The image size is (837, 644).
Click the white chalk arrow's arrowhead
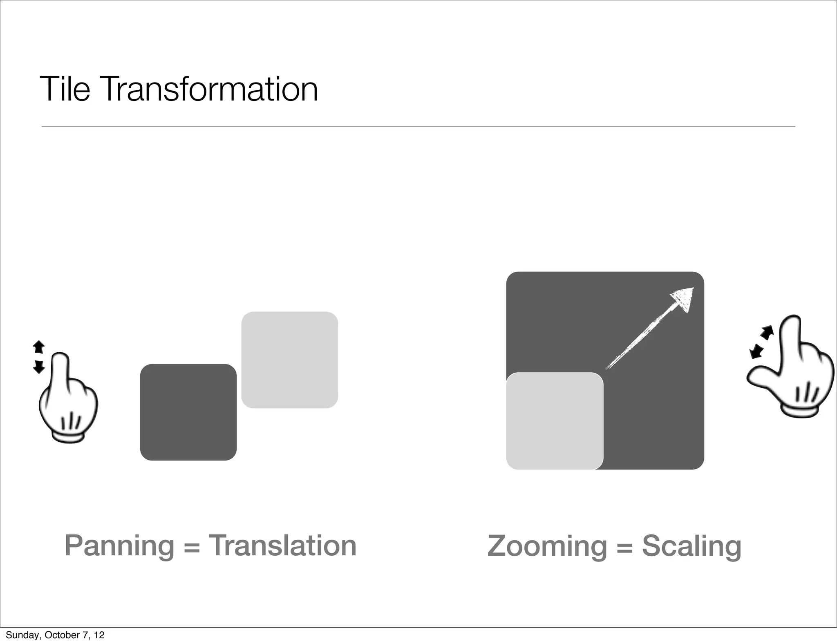click(684, 298)
